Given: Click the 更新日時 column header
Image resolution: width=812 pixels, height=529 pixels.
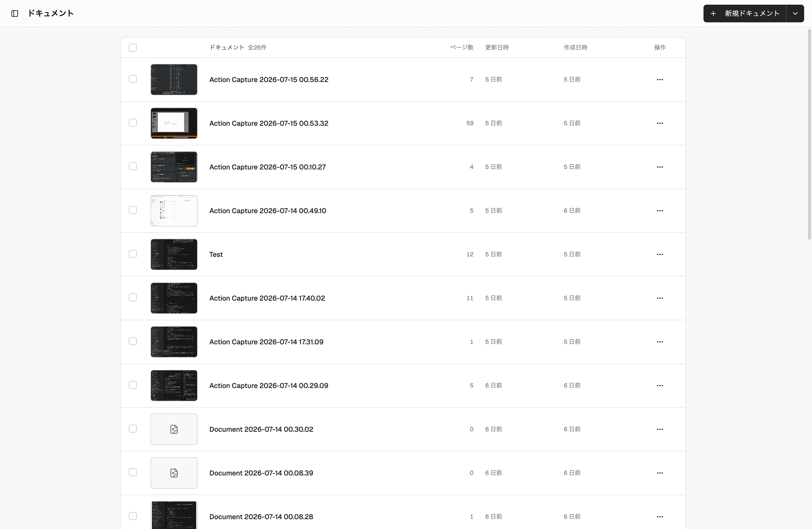Looking at the screenshot, I should pos(497,47).
